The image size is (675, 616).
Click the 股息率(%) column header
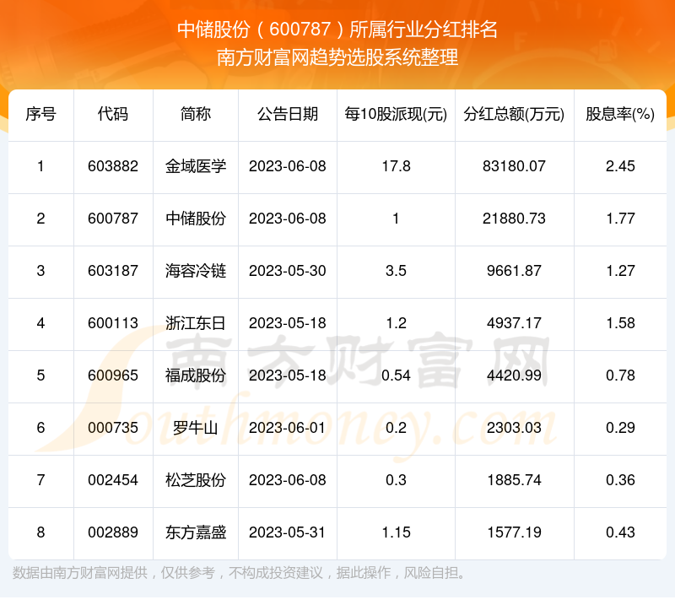pos(620,115)
